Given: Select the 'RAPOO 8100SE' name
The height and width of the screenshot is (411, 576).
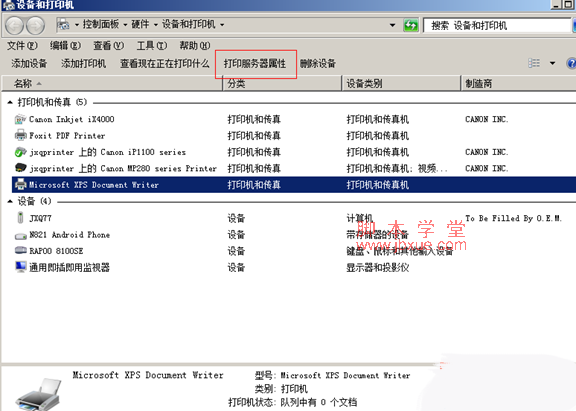Looking at the screenshot, I should pos(56,251).
